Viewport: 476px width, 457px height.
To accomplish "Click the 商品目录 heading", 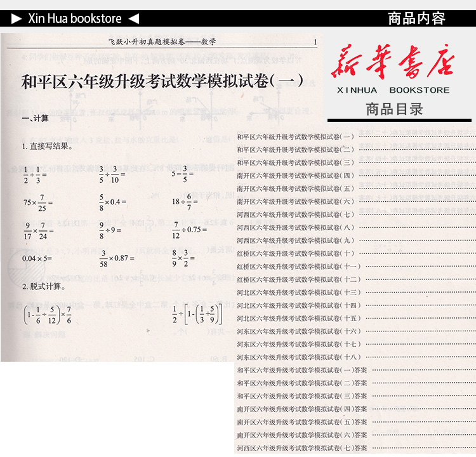I will click(x=394, y=109).
